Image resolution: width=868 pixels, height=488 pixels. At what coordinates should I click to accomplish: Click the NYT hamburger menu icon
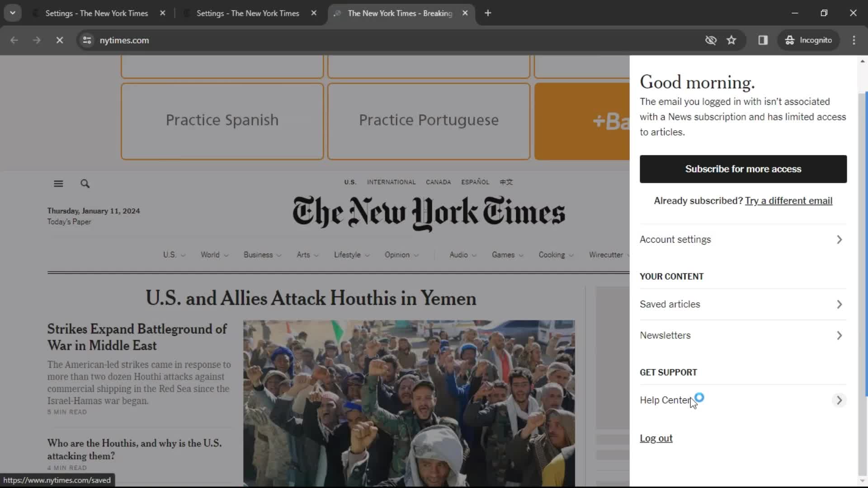(x=58, y=183)
